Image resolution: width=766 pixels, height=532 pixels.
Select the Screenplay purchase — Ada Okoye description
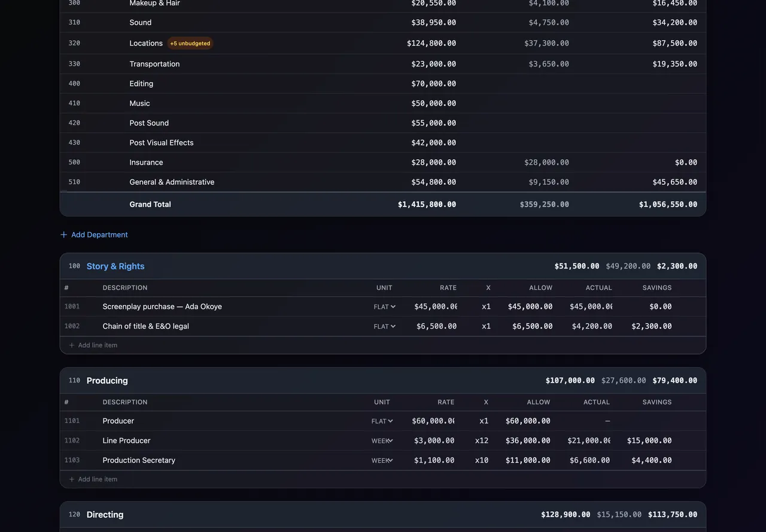coord(162,306)
